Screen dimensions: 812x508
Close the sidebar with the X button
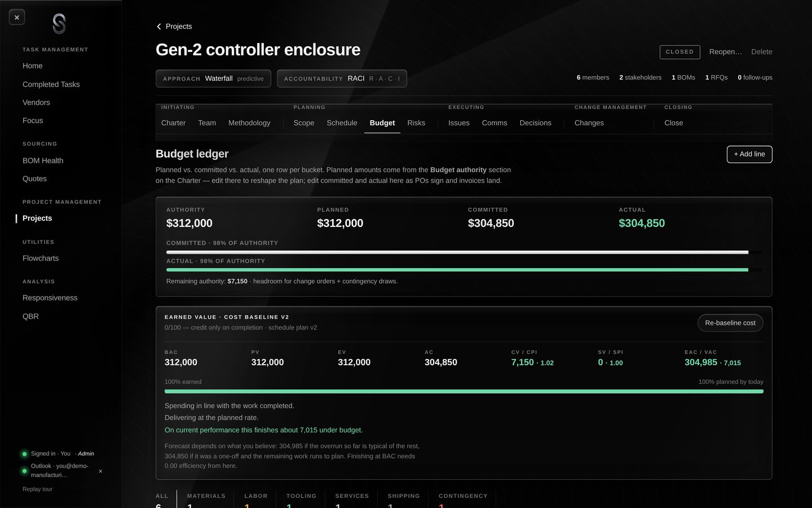pyautogui.click(x=17, y=17)
